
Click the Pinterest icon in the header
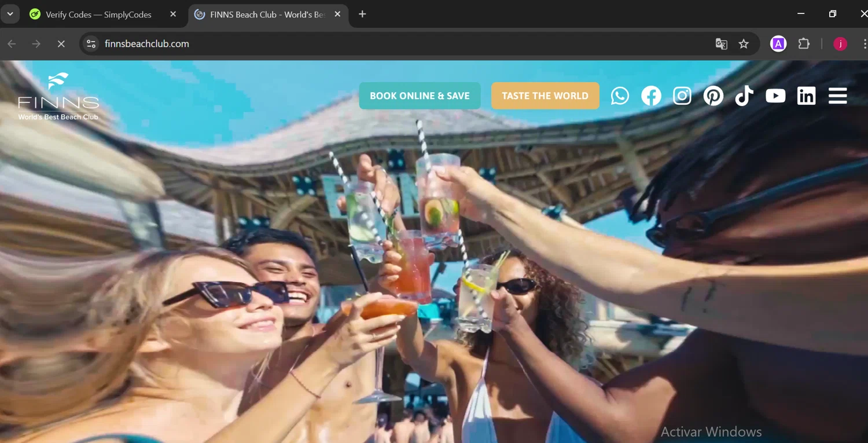coord(713,96)
